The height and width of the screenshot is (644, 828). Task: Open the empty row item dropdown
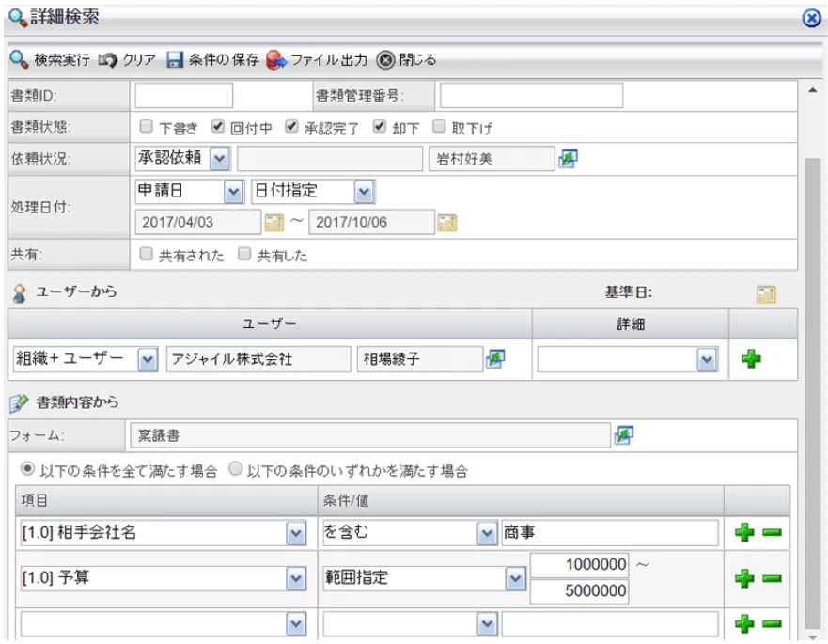(296, 625)
